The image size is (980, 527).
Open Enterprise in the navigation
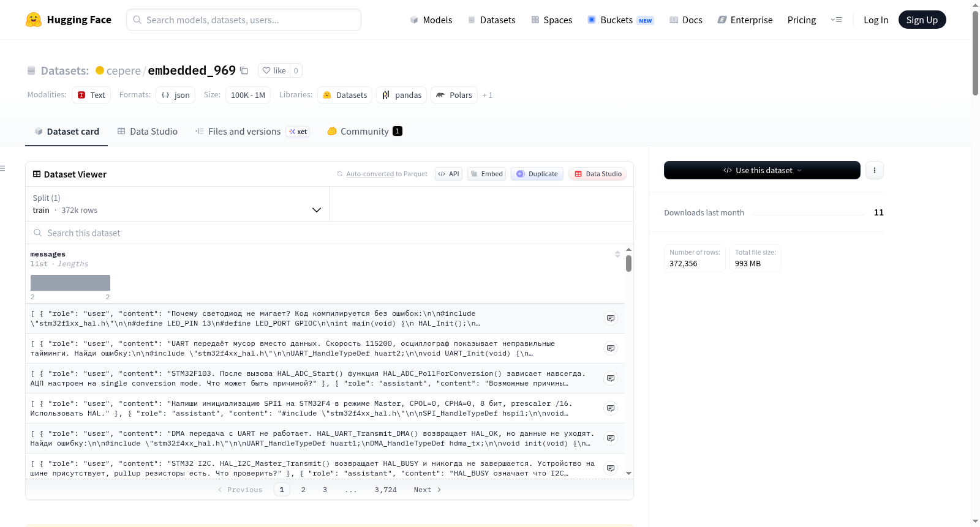point(745,20)
